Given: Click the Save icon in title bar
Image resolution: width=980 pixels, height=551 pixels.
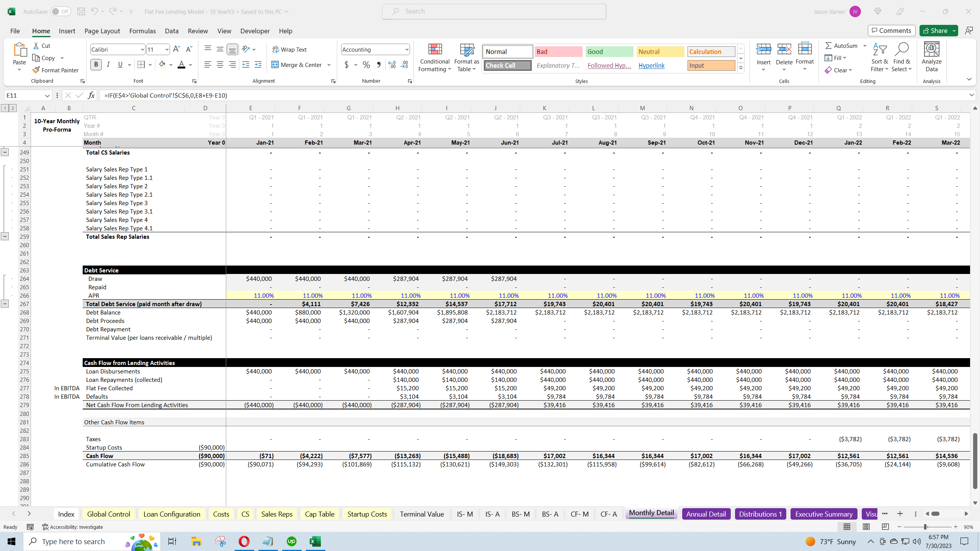Looking at the screenshot, I should [81, 11].
